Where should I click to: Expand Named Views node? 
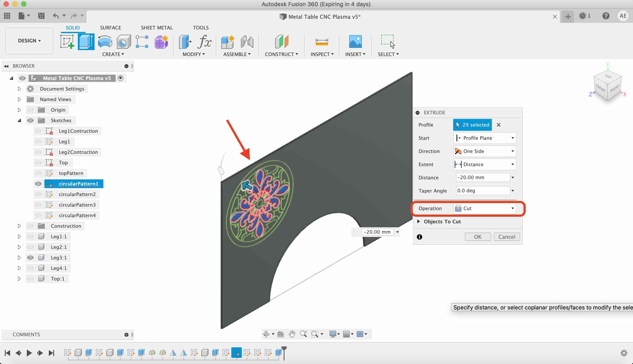click(x=19, y=99)
